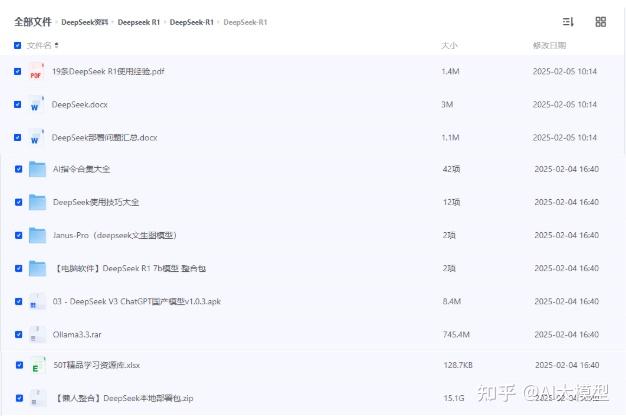Open 【懒人整合】DeepSeek本地部署包.zip file name
Screen dimensions: 626x419
click(x=123, y=398)
